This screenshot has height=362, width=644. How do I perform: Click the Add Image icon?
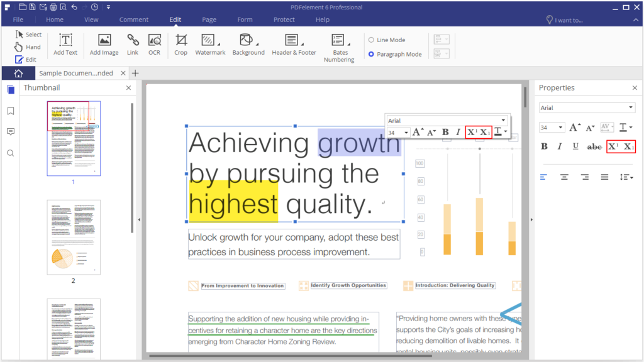point(104,45)
